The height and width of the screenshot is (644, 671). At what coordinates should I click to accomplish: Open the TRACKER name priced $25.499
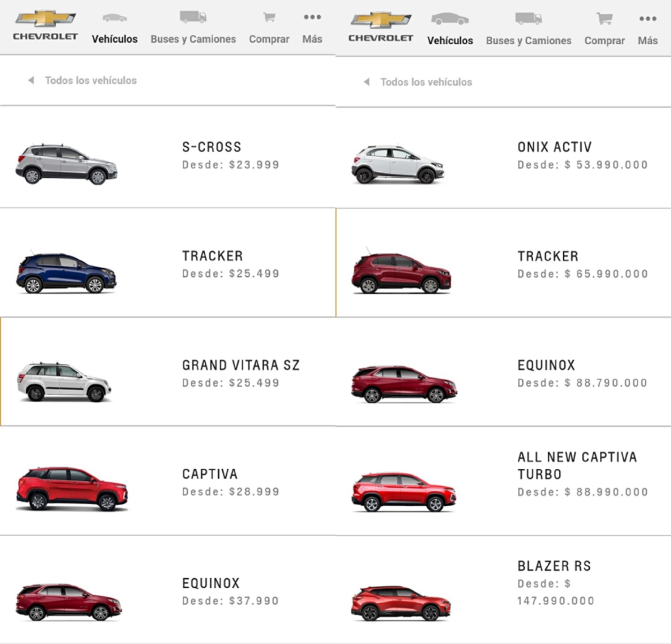(x=212, y=256)
